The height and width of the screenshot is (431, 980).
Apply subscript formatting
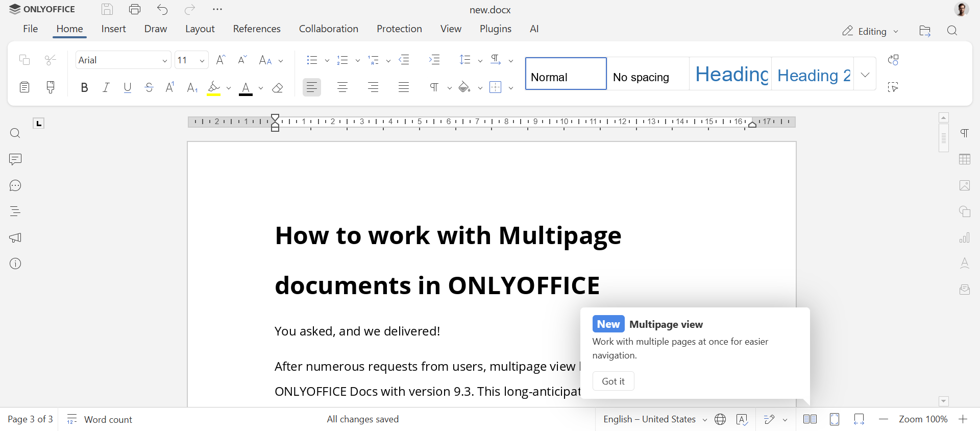tap(192, 87)
